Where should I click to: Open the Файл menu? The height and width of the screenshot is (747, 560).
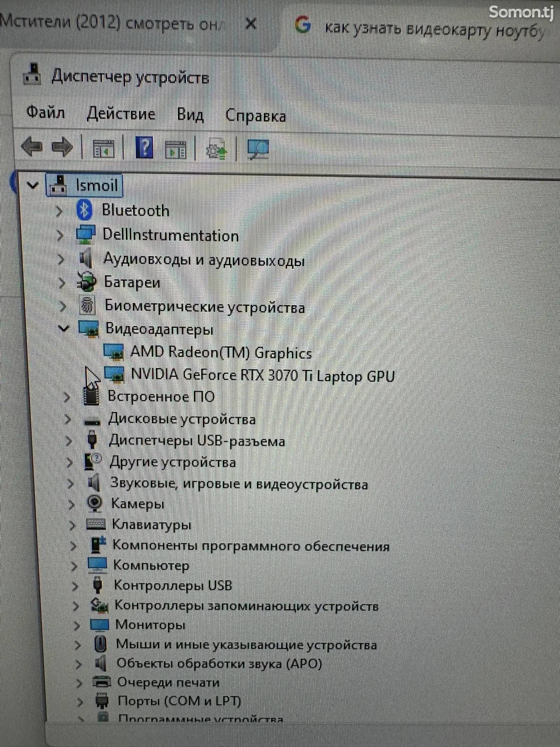(x=45, y=112)
